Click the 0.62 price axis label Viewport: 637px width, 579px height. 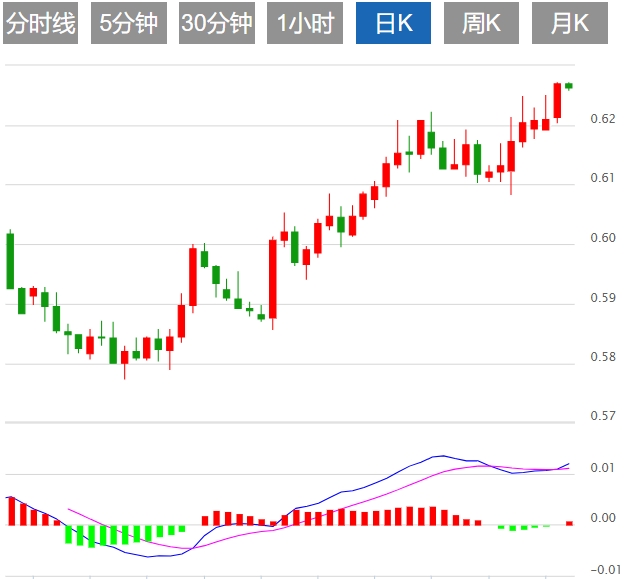603,119
